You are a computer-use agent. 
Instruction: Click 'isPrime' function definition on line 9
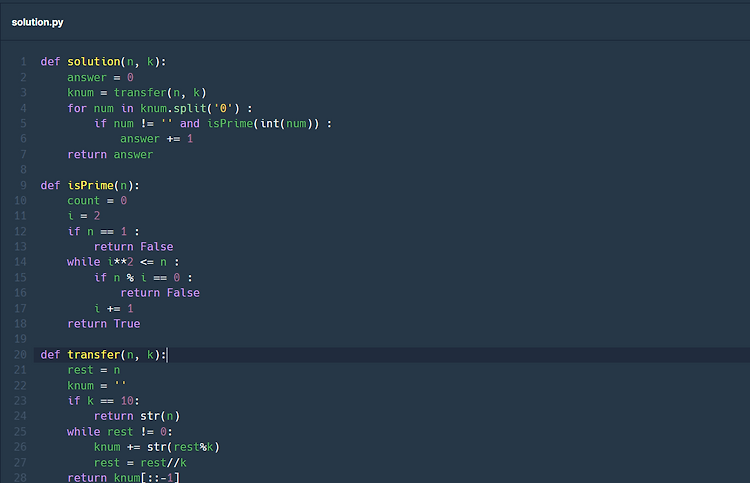[x=90, y=185]
